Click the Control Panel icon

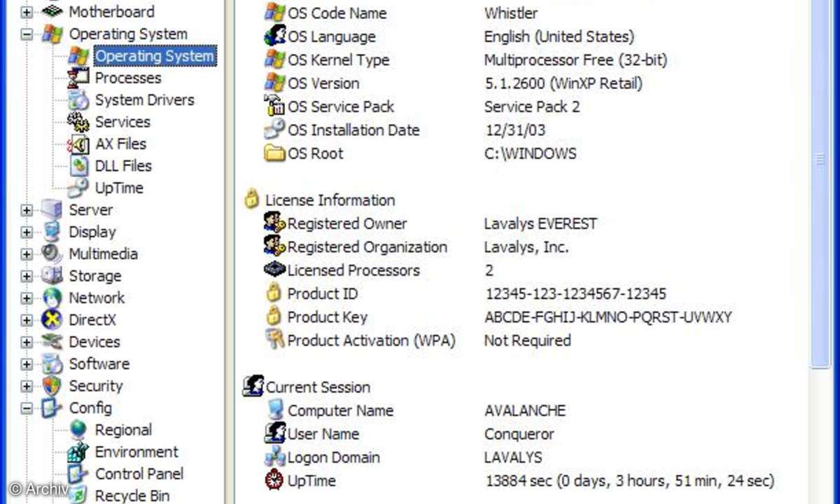pos(78,474)
